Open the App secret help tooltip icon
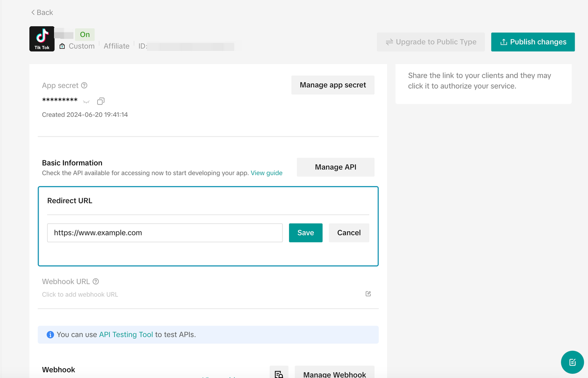 tap(84, 85)
